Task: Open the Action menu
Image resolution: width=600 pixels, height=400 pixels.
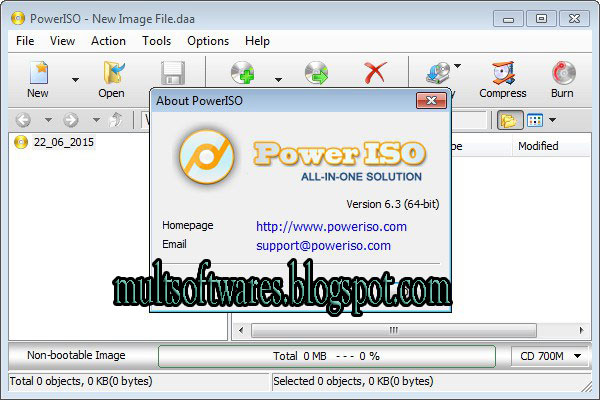Action: [108, 41]
